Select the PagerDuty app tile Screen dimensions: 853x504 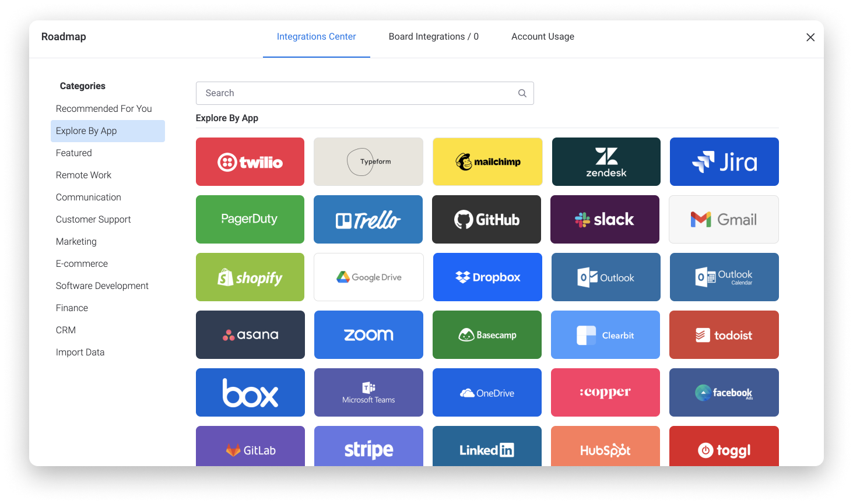pyautogui.click(x=250, y=219)
